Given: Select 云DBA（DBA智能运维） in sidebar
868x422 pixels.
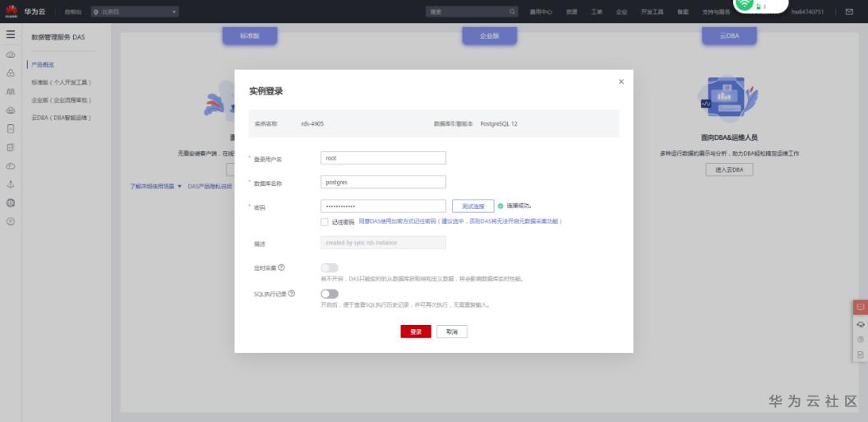Looking at the screenshot, I should click(62, 118).
